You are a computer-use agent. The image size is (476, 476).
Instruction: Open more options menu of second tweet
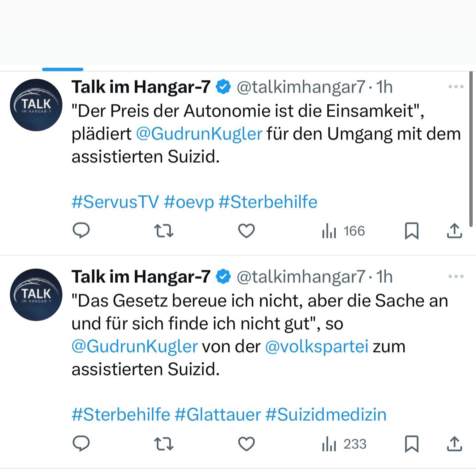coord(456,276)
